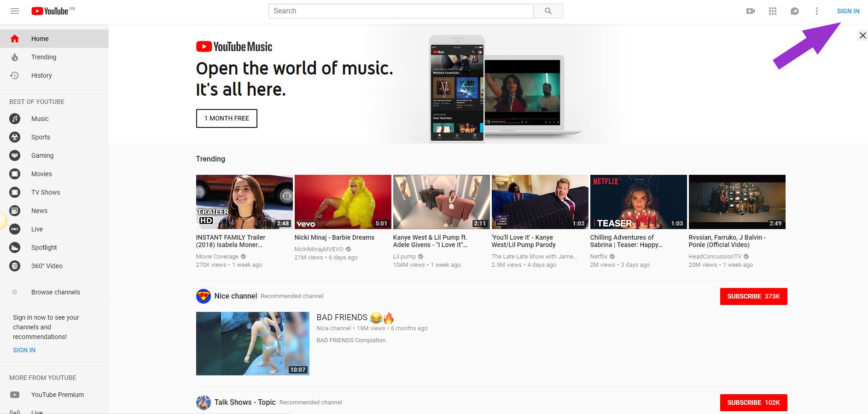Image resolution: width=868 pixels, height=414 pixels.
Task: Click the Music note icon
Action: (x=15, y=119)
